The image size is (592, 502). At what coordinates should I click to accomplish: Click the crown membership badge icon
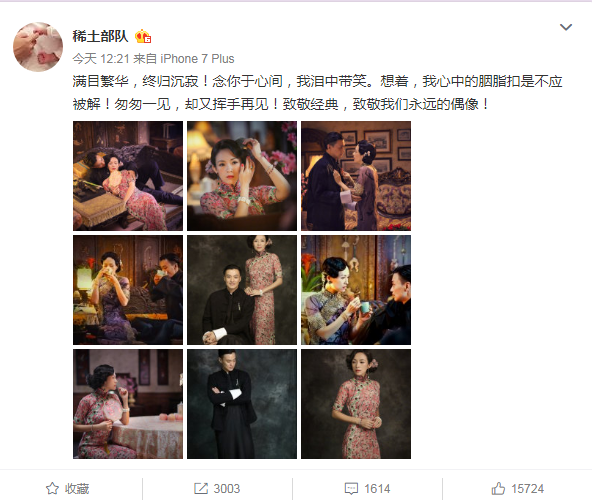coord(143,36)
